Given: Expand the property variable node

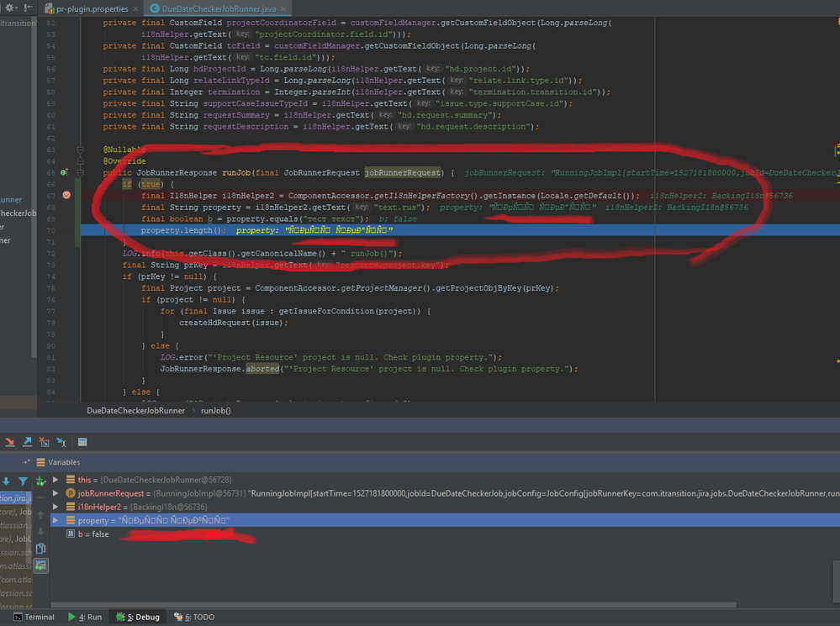Looking at the screenshot, I should coord(55,520).
